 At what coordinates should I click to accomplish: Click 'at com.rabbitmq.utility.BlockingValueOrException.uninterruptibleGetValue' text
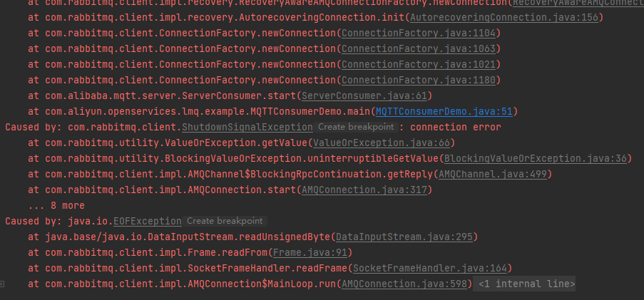click(233, 158)
